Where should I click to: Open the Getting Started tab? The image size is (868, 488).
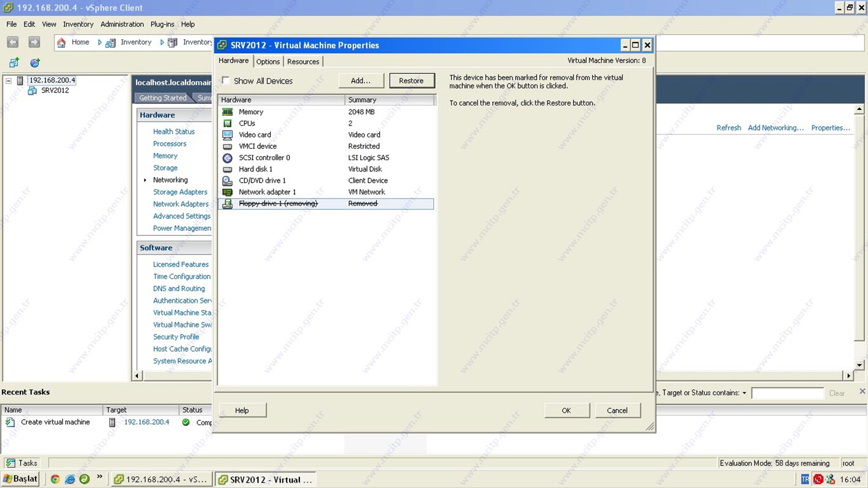point(163,98)
